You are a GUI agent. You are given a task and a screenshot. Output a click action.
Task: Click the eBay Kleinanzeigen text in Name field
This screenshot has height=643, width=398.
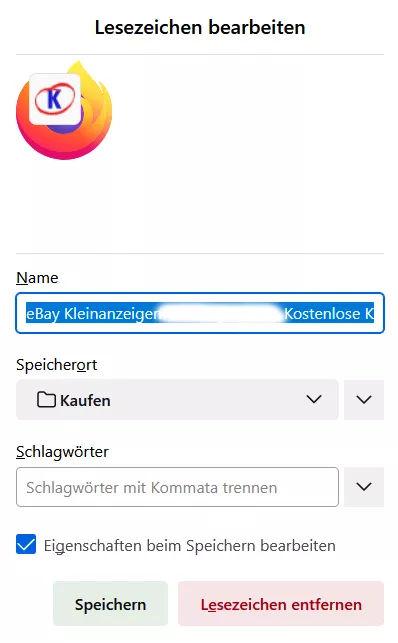click(93, 314)
